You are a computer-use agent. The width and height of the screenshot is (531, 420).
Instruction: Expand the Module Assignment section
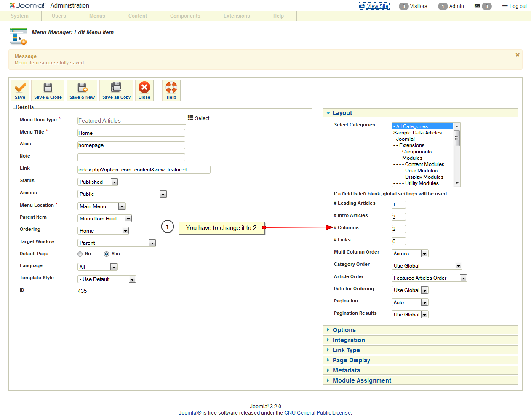(362, 380)
